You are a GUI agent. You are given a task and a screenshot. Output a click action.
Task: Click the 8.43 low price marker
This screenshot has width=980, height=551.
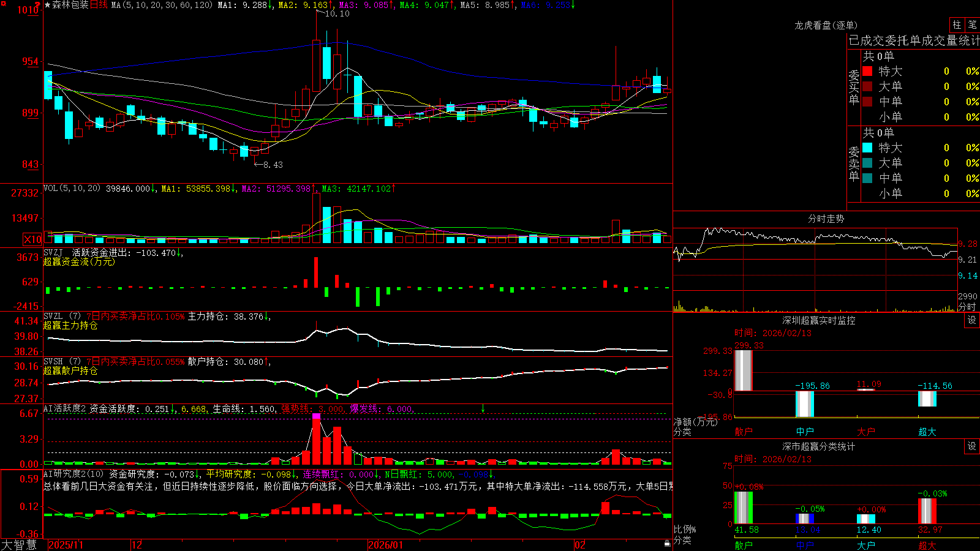coord(273,165)
